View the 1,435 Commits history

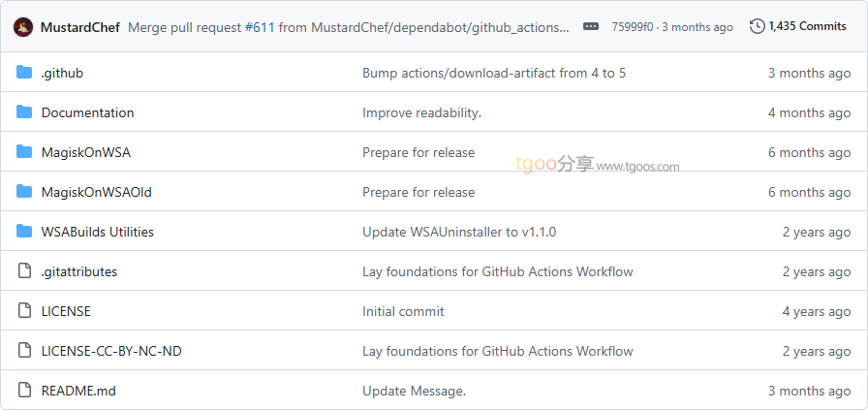807,26
